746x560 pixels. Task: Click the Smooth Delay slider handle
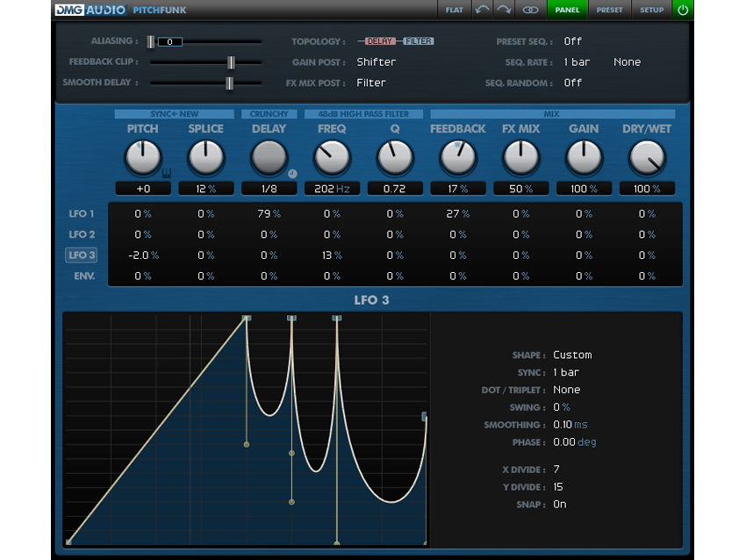pos(229,83)
